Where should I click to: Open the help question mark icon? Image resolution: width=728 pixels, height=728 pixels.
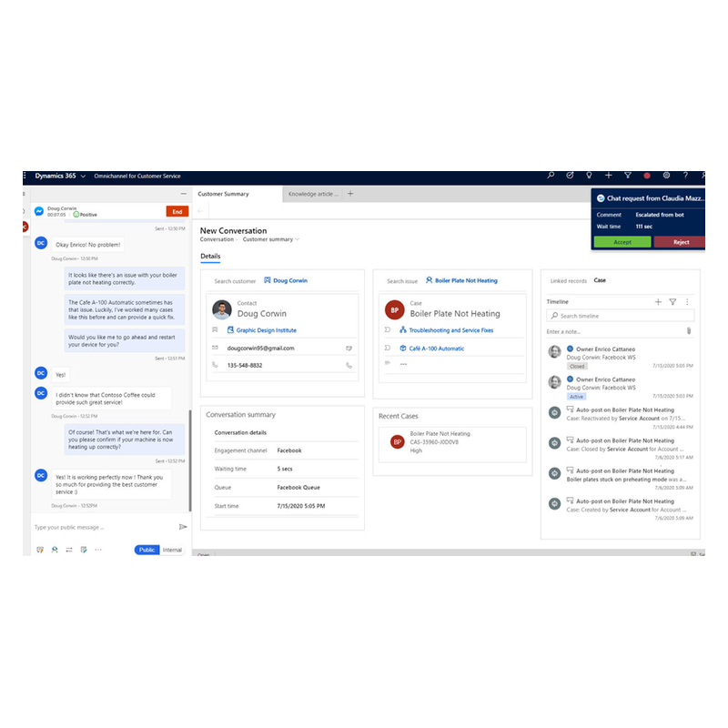685,176
